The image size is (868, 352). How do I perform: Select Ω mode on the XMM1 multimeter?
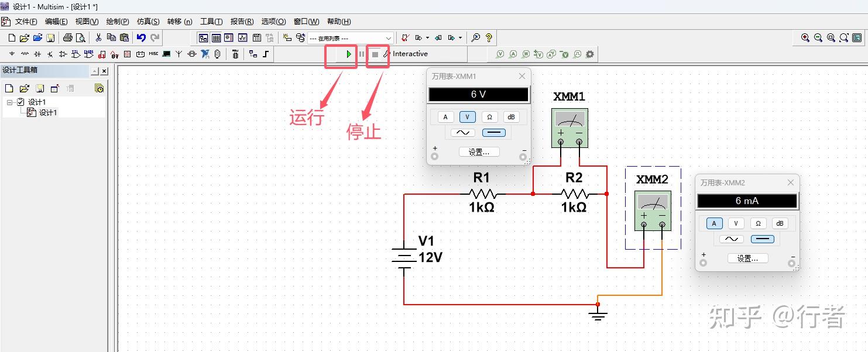(489, 116)
